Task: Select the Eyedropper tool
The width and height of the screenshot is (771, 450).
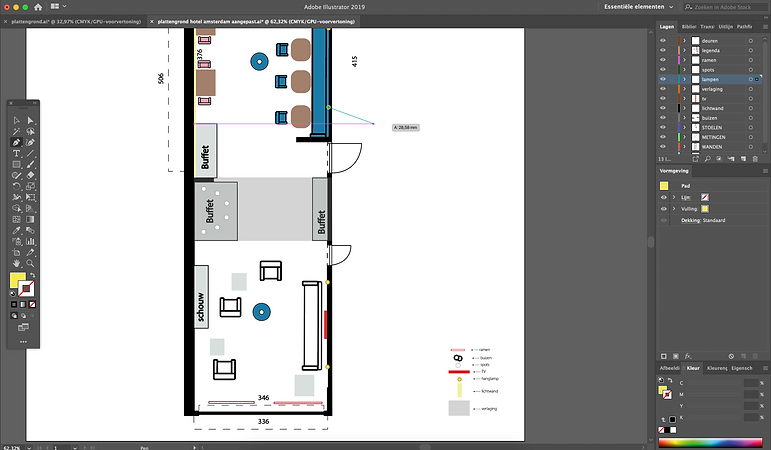Action: pyautogui.click(x=16, y=230)
